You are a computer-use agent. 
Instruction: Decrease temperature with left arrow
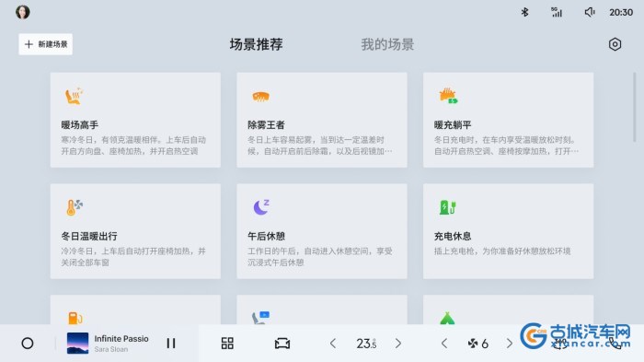pyautogui.click(x=333, y=343)
